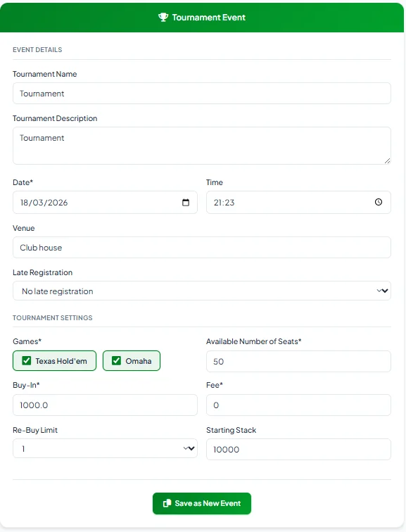
Task: Expand the Late Registration dropdown
Action: pos(202,291)
